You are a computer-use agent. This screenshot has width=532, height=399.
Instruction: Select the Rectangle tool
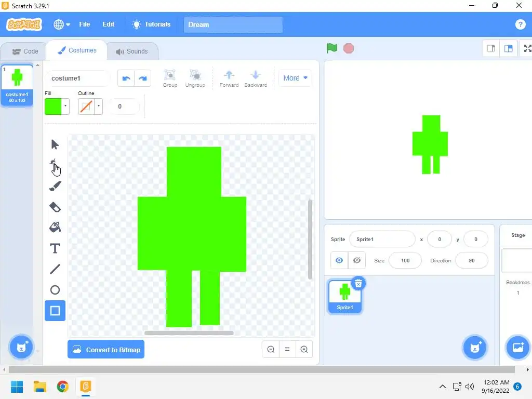click(x=55, y=311)
